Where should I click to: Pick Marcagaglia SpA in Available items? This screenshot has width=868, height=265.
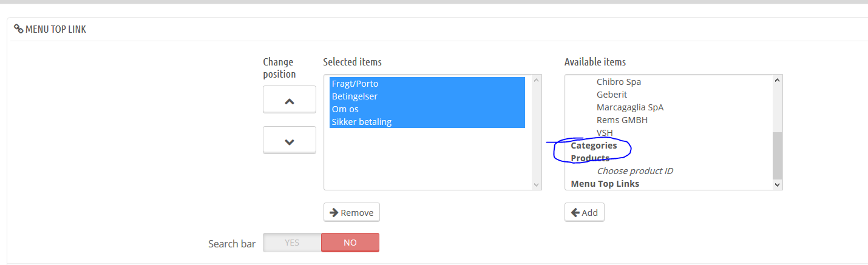[x=629, y=107]
